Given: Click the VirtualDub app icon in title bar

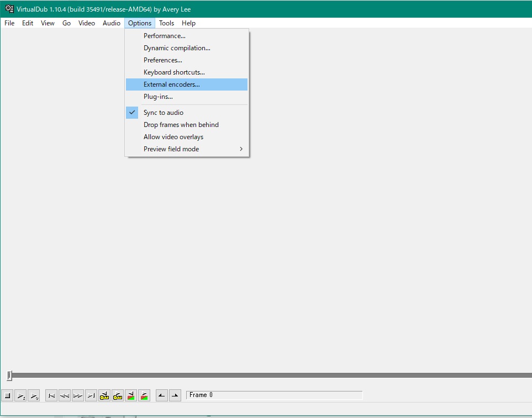Looking at the screenshot, I should coord(9,9).
